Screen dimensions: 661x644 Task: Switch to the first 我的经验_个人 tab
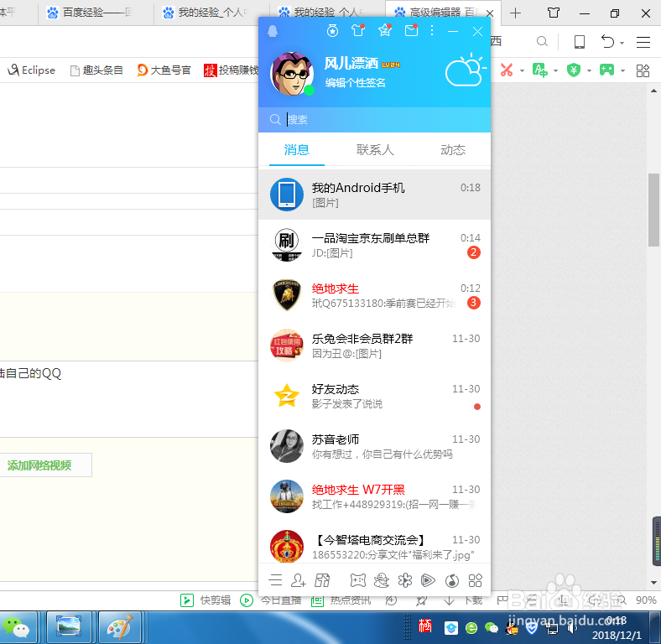click(x=211, y=13)
